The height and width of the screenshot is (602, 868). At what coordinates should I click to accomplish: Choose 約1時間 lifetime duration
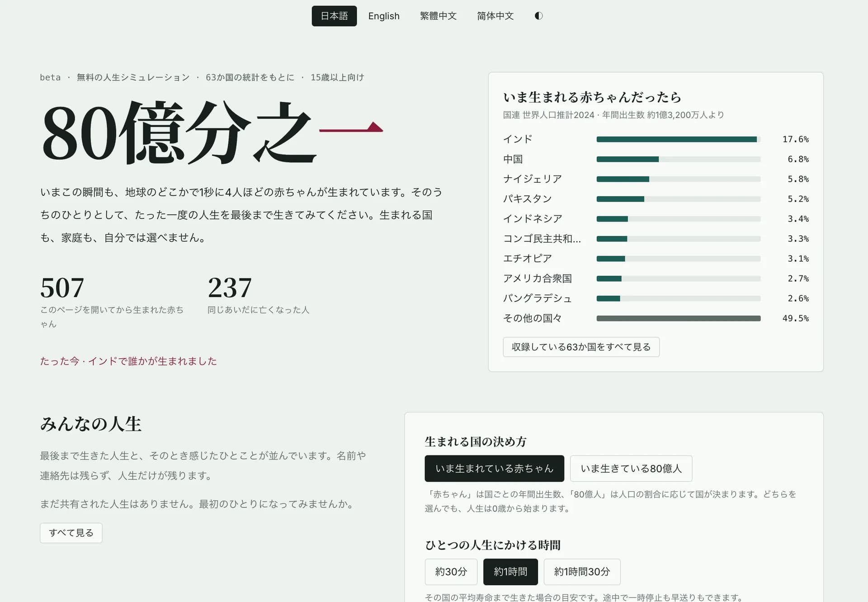tap(510, 572)
